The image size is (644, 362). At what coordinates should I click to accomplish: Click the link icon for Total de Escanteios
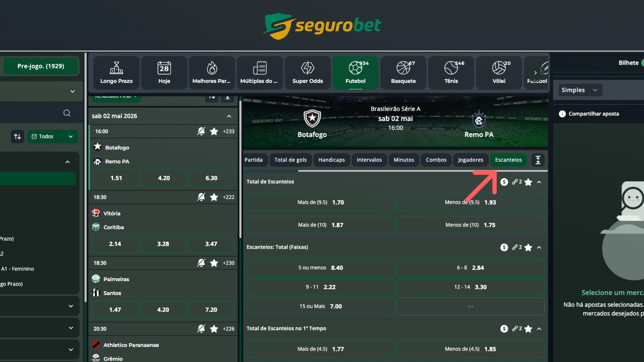coord(515,182)
